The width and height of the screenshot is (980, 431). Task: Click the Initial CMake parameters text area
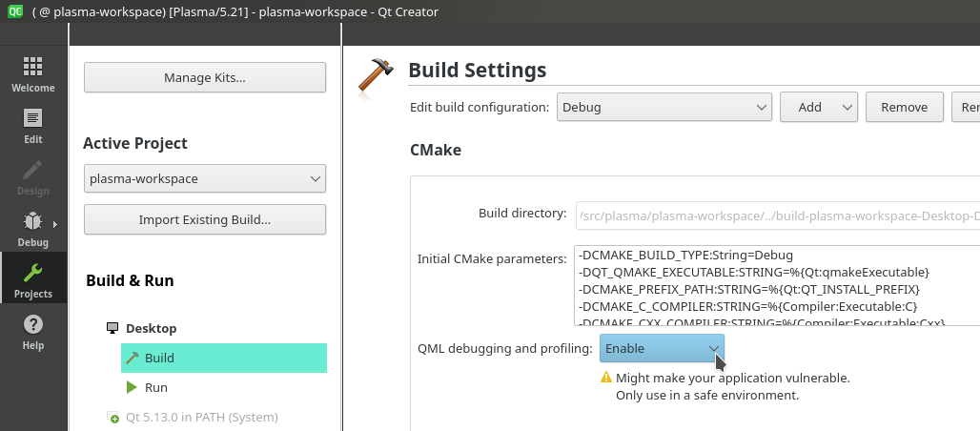(x=777, y=286)
